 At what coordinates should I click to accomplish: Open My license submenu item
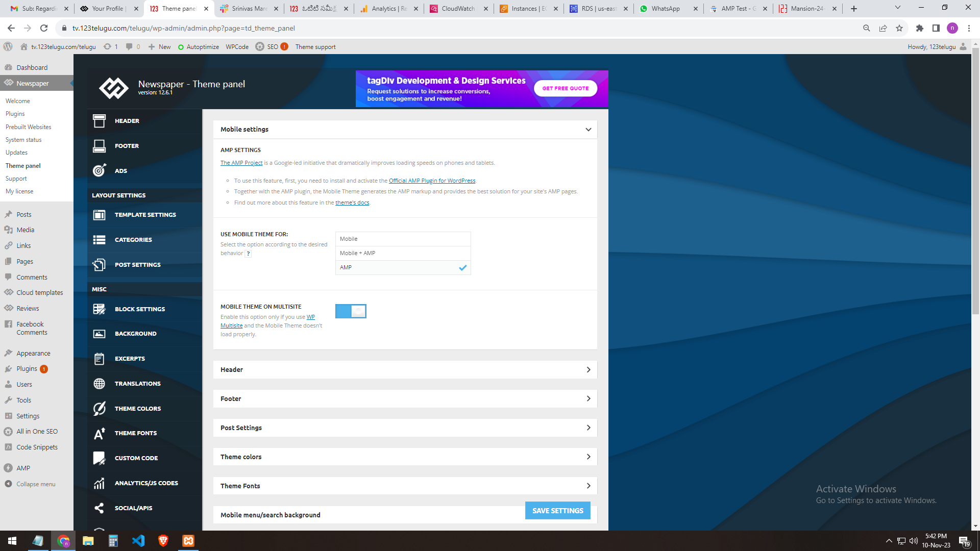pyautogui.click(x=19, y=191)
